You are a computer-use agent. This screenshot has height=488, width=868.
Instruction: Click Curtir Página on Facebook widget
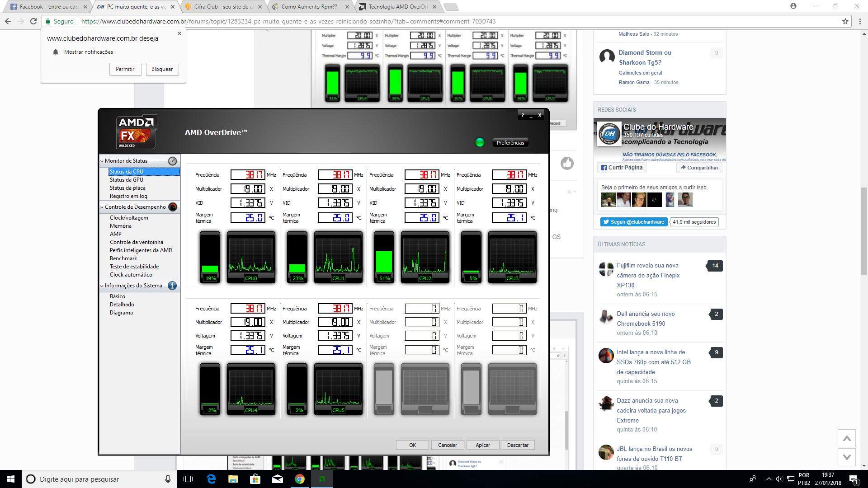click(622, 168)
